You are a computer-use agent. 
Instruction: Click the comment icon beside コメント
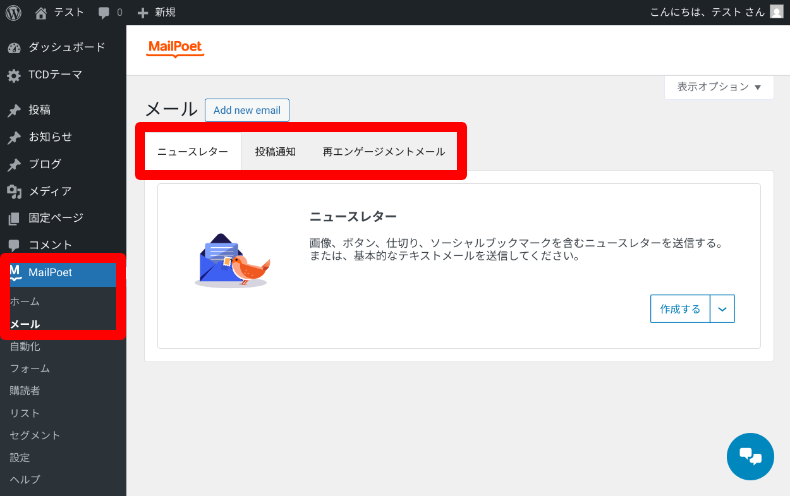coord(14,245)
